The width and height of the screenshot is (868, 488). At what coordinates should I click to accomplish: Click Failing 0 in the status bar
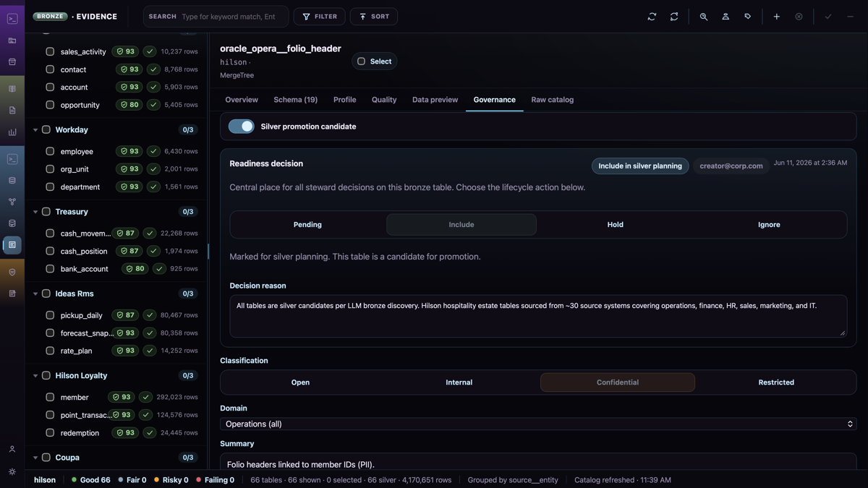215,480
